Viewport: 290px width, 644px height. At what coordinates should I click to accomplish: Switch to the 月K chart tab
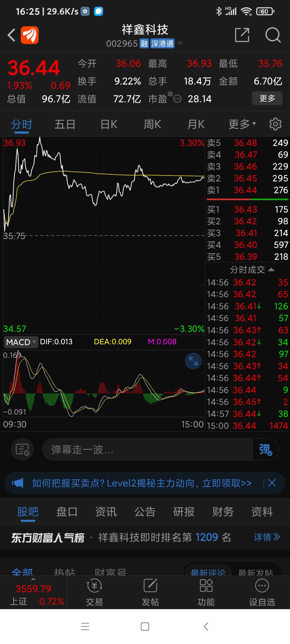coord(196,125)
